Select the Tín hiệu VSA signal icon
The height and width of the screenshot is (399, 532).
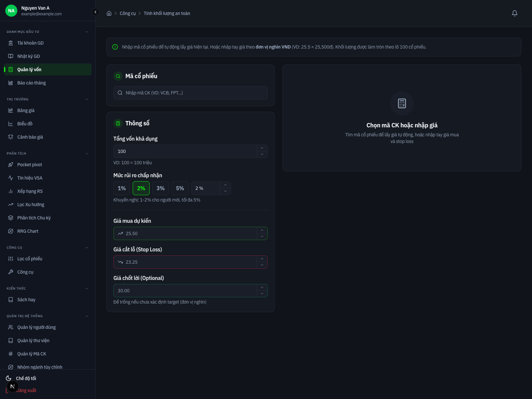[11, 178]
